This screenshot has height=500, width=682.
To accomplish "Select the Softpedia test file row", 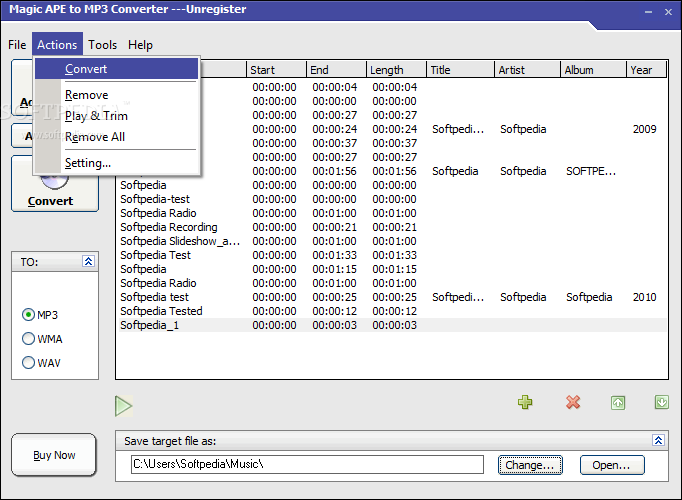I will point(392,297).
